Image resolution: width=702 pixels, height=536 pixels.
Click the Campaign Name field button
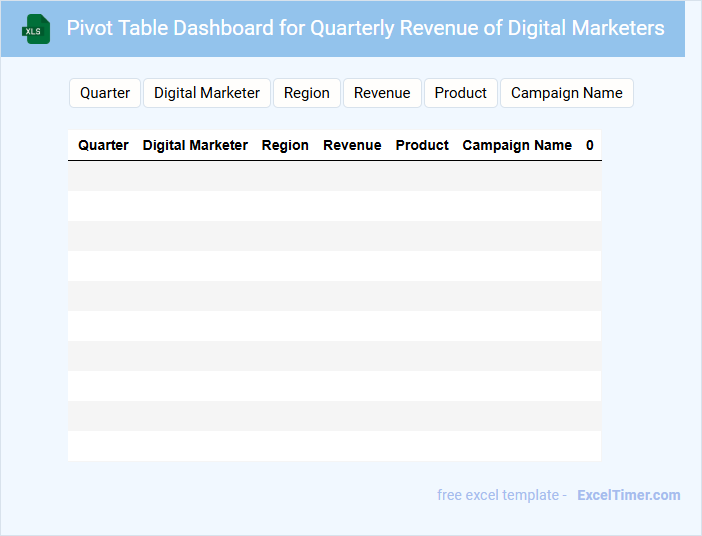(x=566, y=93)
